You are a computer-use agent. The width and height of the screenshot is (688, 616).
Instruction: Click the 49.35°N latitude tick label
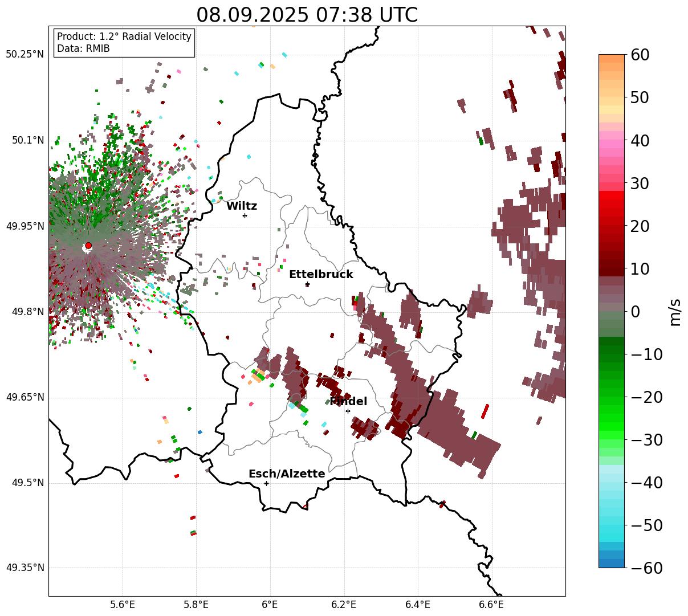25,568
